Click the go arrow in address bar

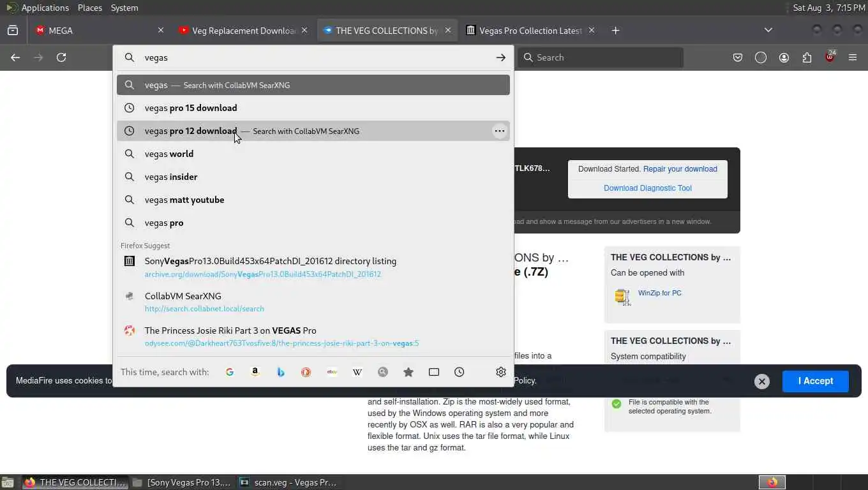(x=501, y=57)
